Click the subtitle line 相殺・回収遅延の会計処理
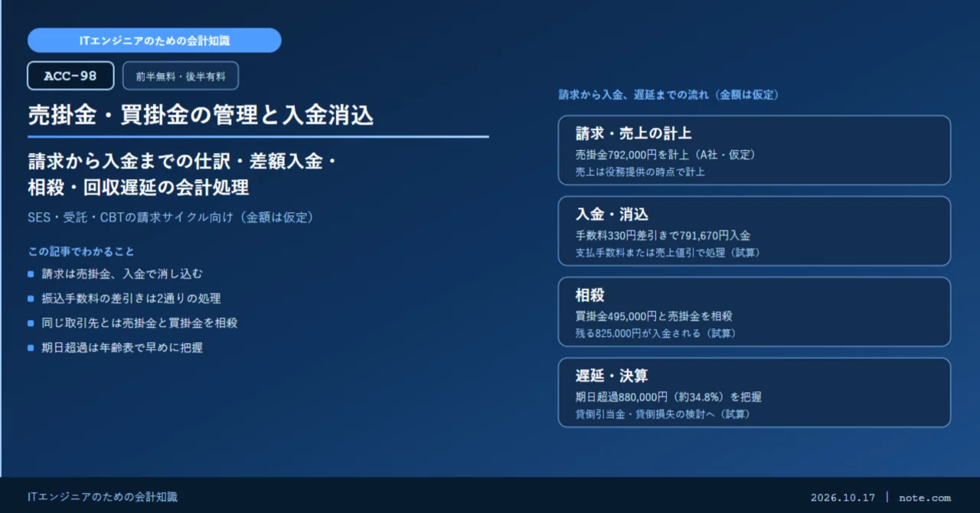Image resolution: width=980 pixels, height=513 pixels. click(139, 188)
